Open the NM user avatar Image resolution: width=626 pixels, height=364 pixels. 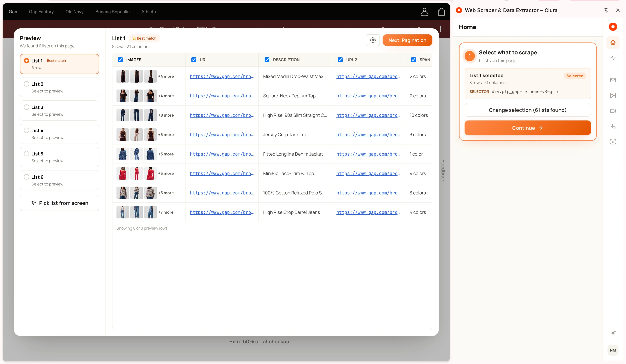pyautogui.click(x=613, y=350)
